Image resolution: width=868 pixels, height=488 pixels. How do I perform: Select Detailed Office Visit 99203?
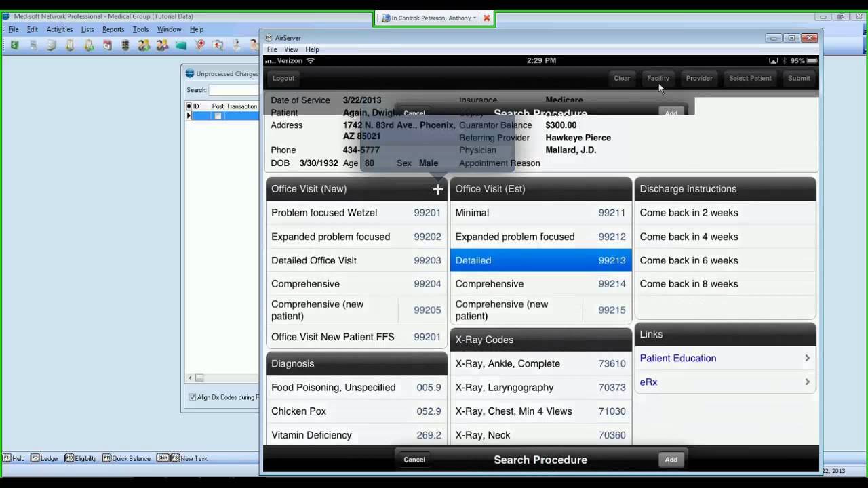357,260
